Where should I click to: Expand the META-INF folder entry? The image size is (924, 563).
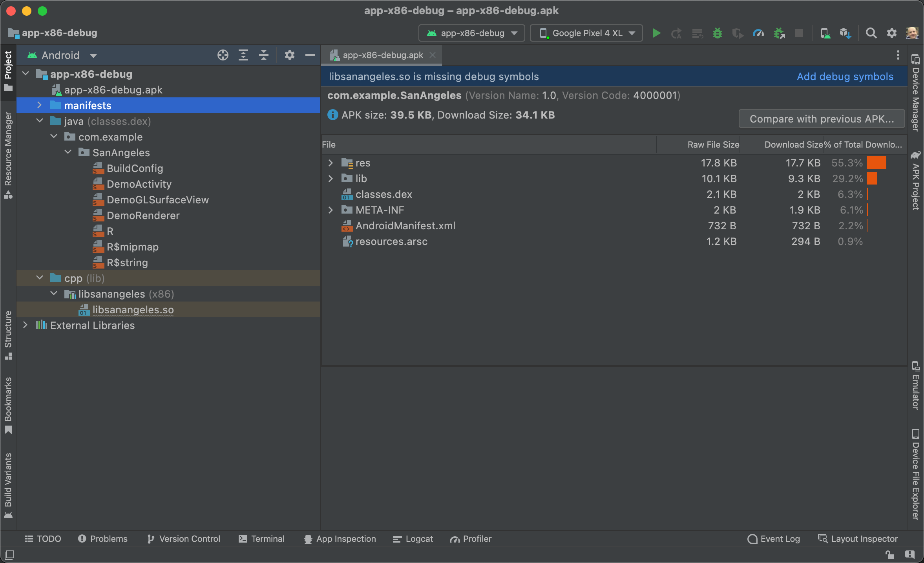pyautogui.click(x=331, y=210)
